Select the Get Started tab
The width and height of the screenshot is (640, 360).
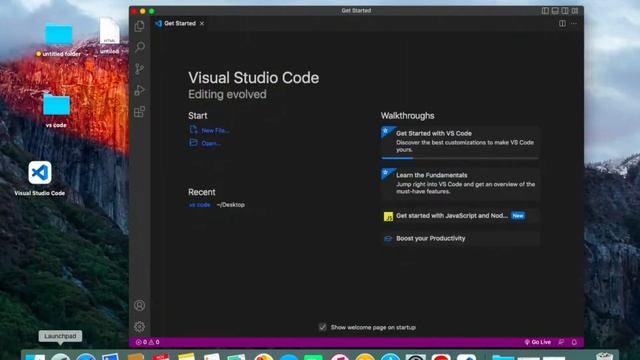coord(180,23)
